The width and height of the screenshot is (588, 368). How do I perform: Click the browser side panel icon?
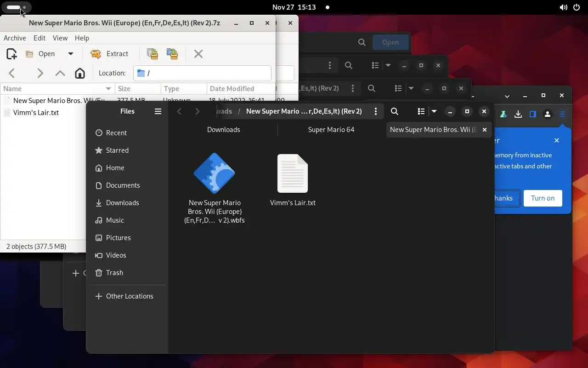pyautogui.click(x=533, y=114)
